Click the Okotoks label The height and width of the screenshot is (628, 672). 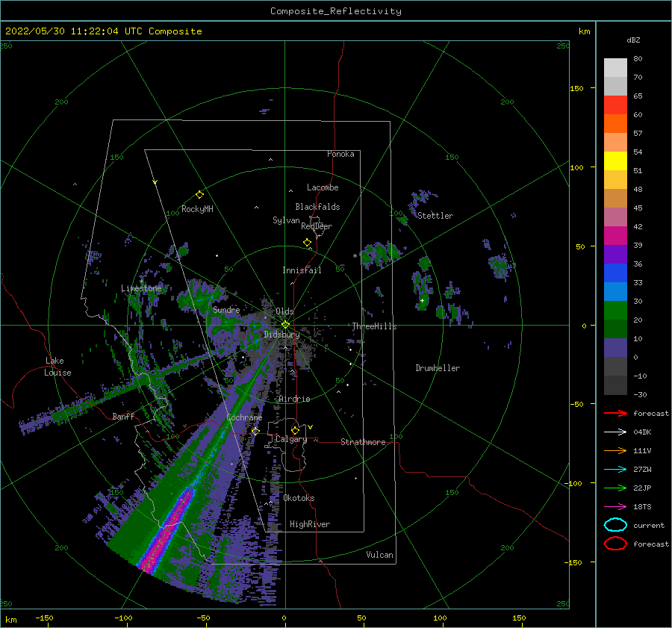pos(299,498)
